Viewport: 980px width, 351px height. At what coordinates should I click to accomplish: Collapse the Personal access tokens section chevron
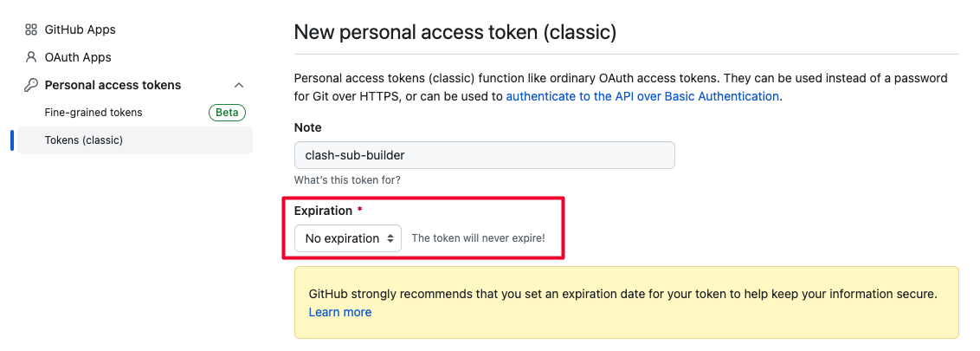click(x=239, y=85)
